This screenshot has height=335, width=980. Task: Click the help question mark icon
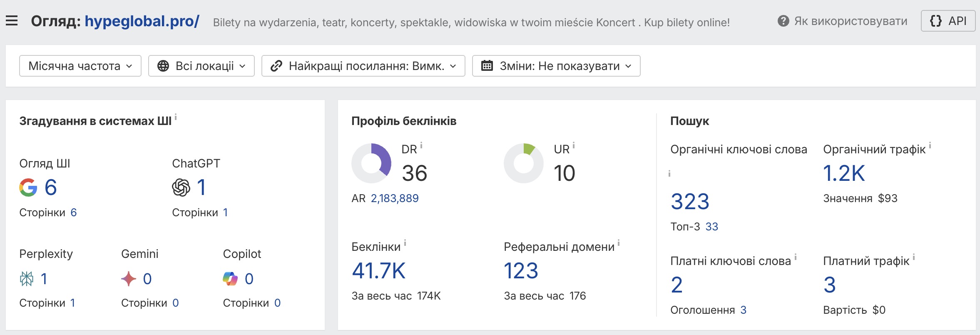point(783,21)
